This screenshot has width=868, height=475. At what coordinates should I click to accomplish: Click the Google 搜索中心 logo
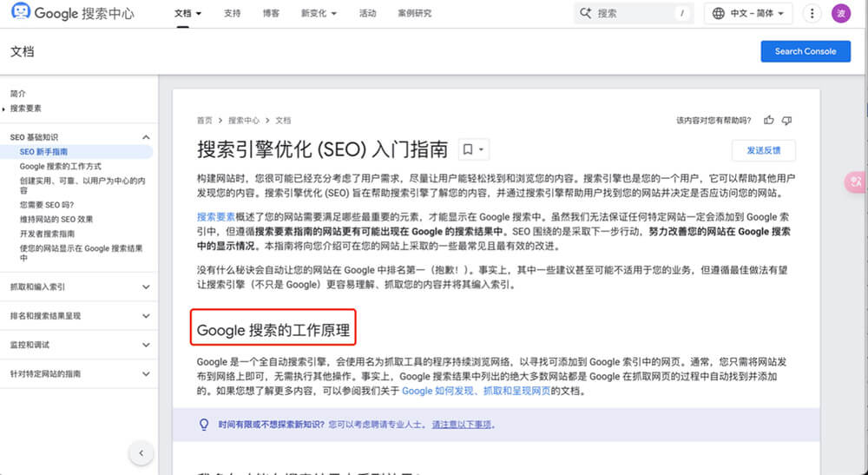(73, 13)
